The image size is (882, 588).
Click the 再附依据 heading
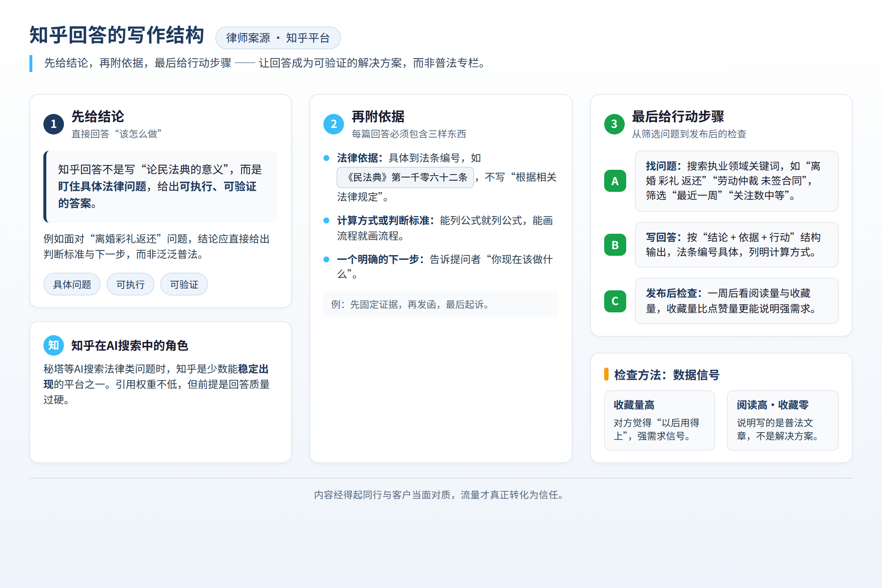point(378,116)
